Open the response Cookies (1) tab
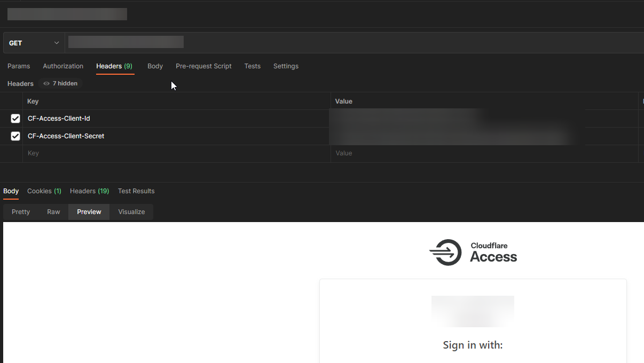644x363 pixels. click(x=44, y=191)
